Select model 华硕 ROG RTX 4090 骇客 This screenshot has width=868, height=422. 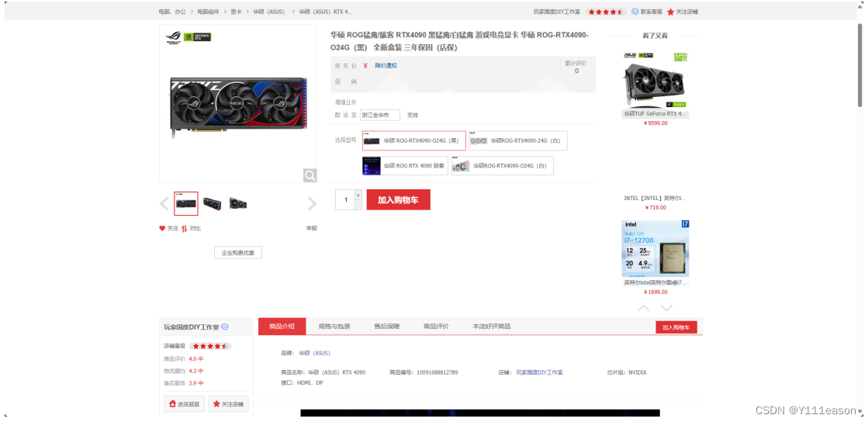point(405,165)
